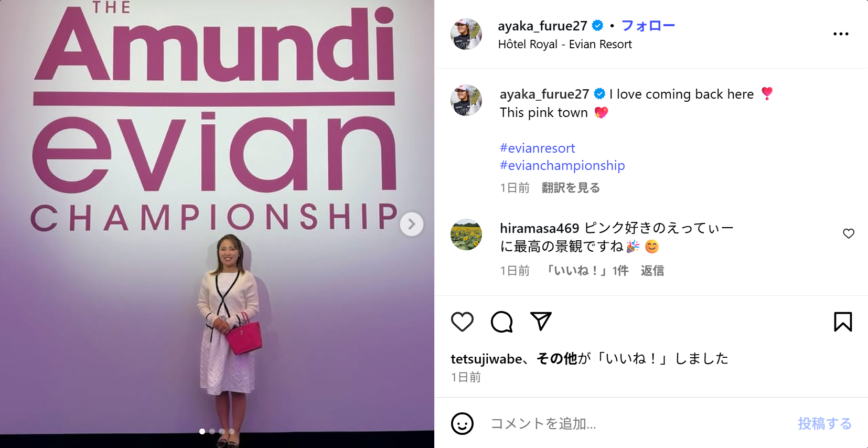This screenshot has height=448, width=868.
Task: Share the post with the paper plane icon
Action: pyautogui.click(x=541, y=321)
